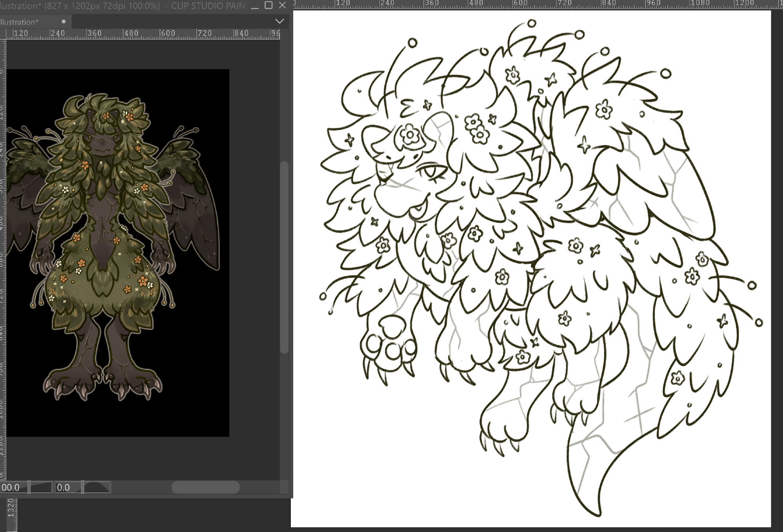This screenshot has width=783, height=532.
Task: Click the canvas rotation slider handle
Action: pyautogui.click(x=83, y=487)
